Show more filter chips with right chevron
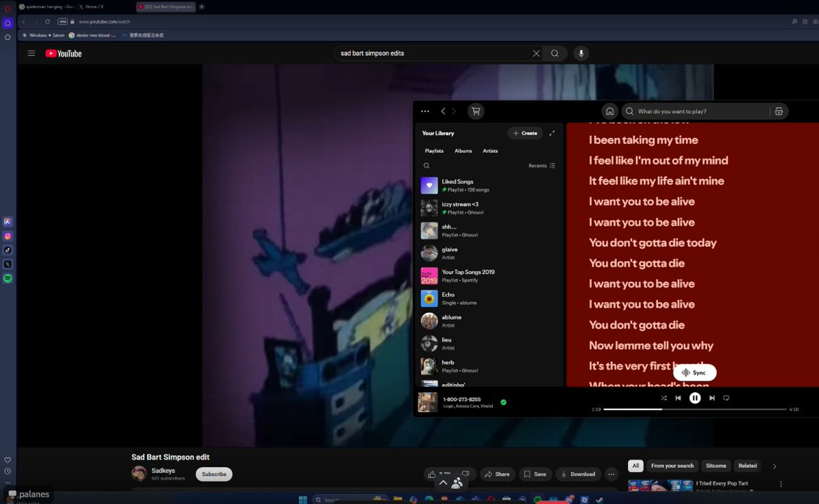The width and height of the screenshot is (819, 504). tap(775, 466)
